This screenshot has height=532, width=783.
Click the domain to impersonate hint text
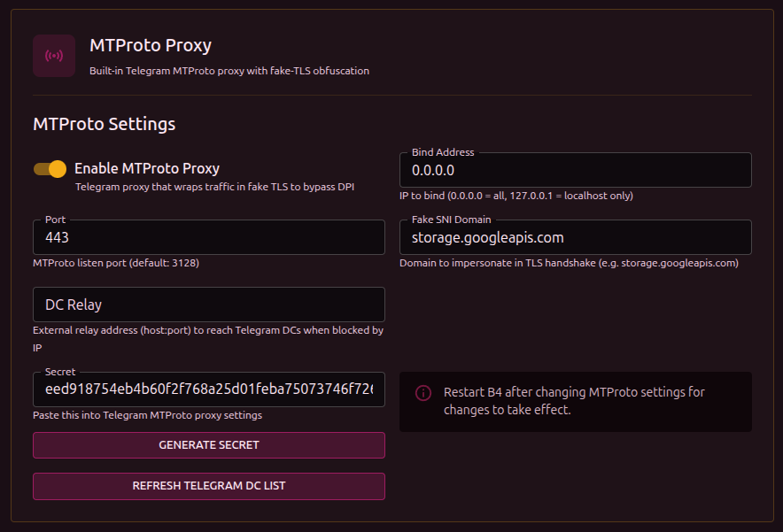[x=568, y=263]
